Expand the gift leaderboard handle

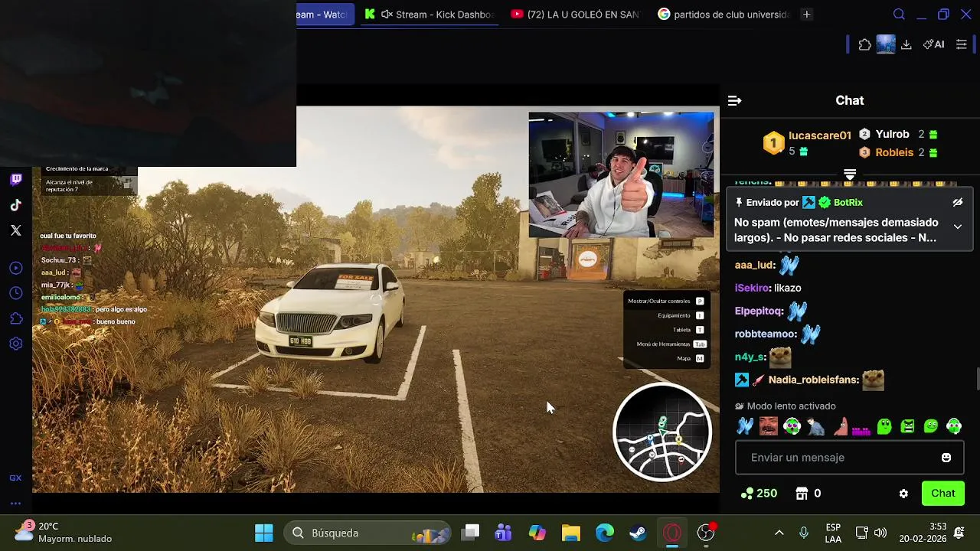850,174
